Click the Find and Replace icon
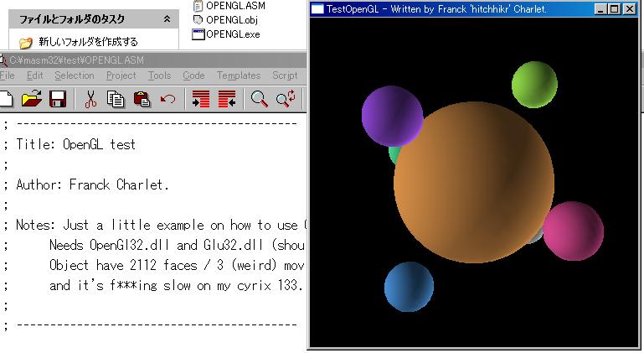644x353 pixels. [285, 99]
